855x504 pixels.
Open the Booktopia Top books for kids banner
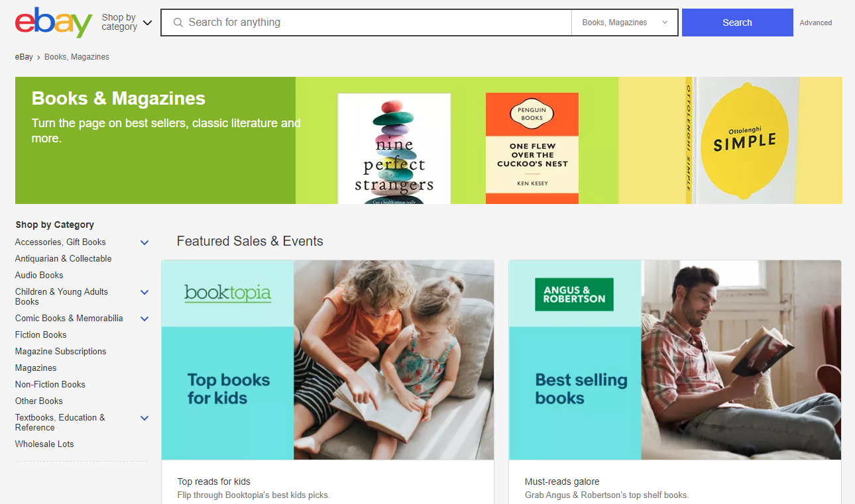327,360
